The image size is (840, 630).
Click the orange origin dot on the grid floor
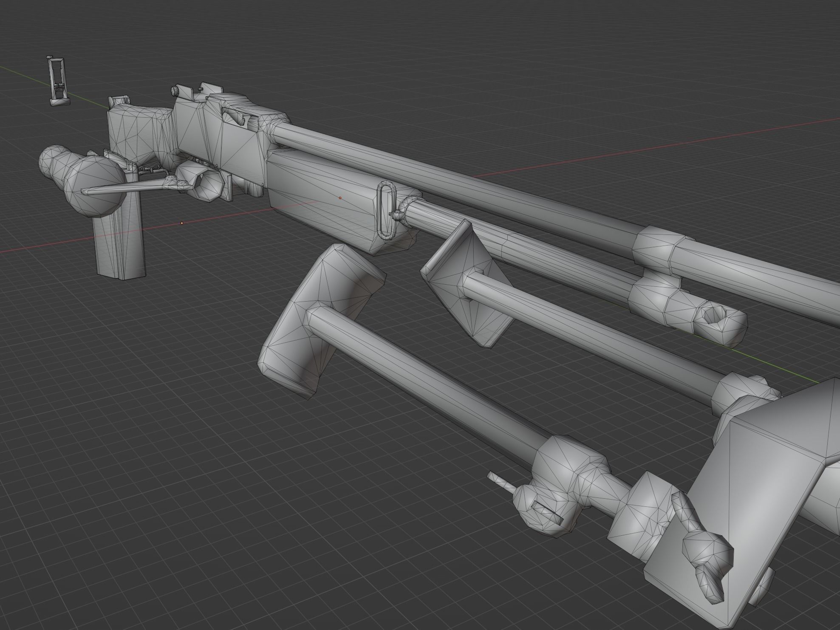tap(182, 223)
